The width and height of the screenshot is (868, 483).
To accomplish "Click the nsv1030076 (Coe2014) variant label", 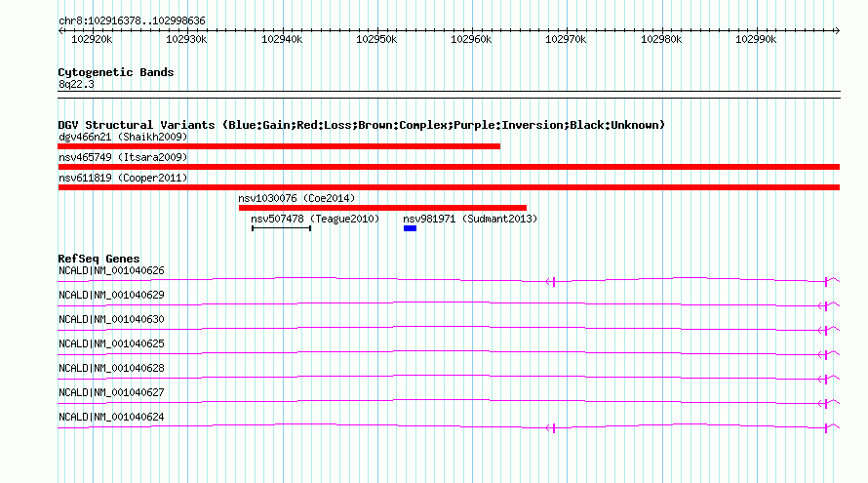I will point(296,198).
